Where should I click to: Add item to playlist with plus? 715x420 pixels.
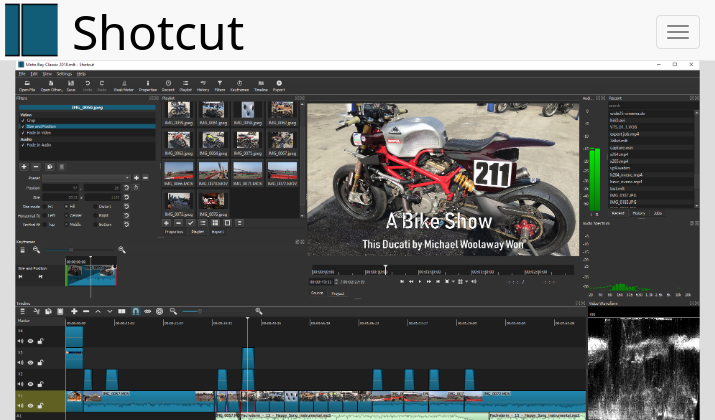[166, 223]
